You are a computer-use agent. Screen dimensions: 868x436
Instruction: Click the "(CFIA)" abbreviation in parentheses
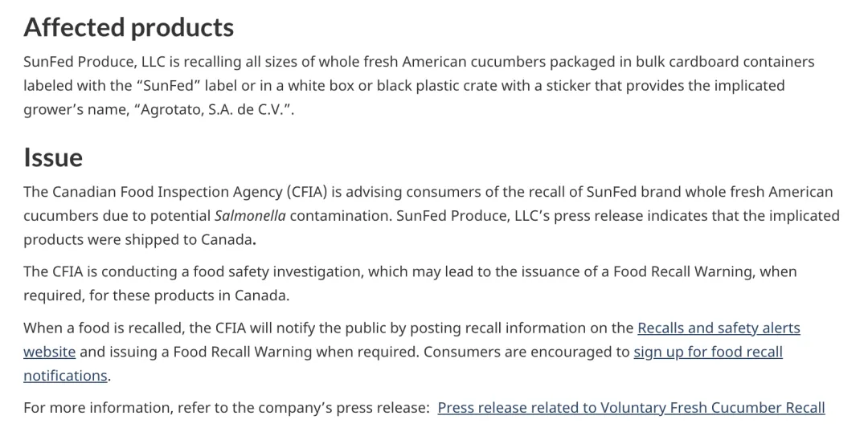(307, 192)
